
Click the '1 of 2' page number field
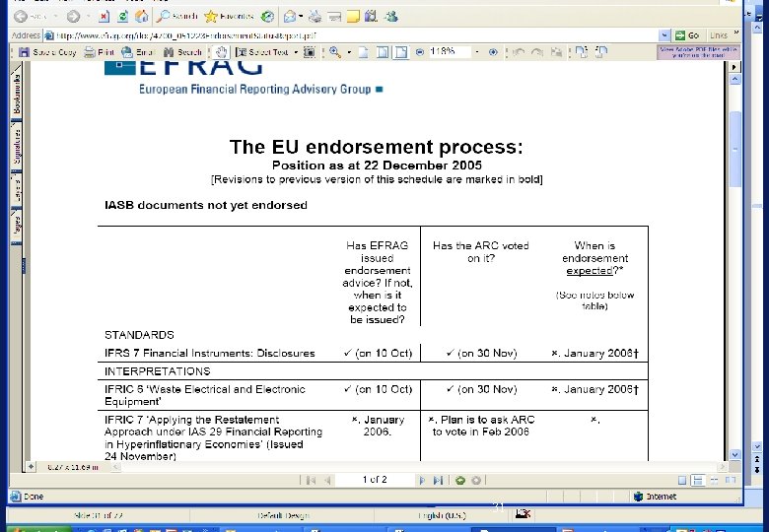click(x=375, y=480)
